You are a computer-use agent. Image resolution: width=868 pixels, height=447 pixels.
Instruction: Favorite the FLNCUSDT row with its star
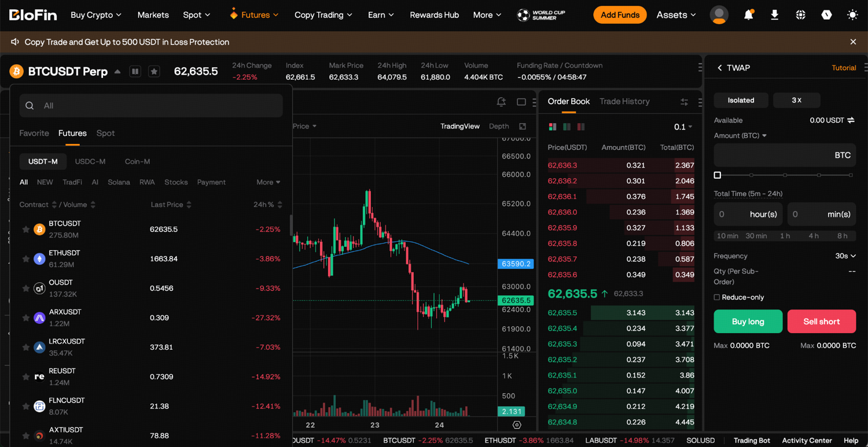click(25, 407)
